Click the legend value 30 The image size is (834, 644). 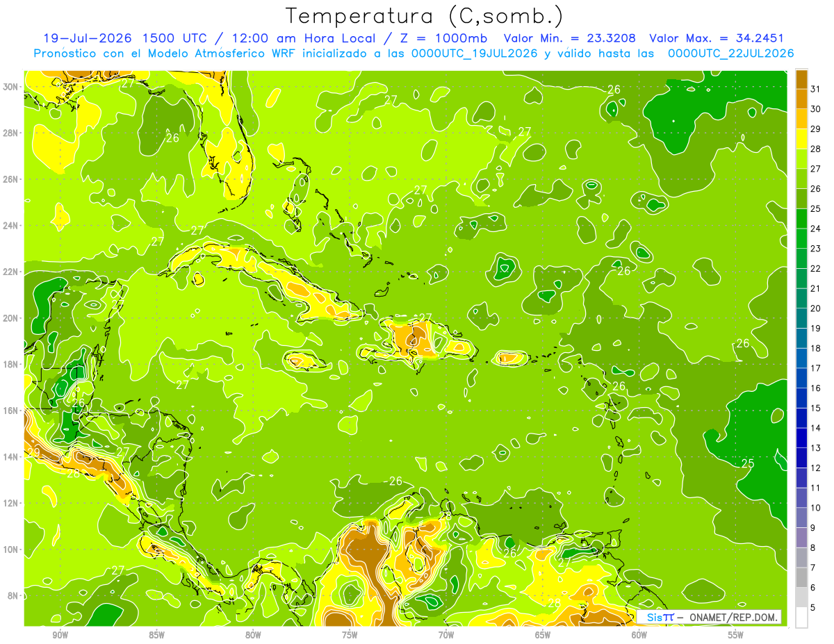[815, 109]
